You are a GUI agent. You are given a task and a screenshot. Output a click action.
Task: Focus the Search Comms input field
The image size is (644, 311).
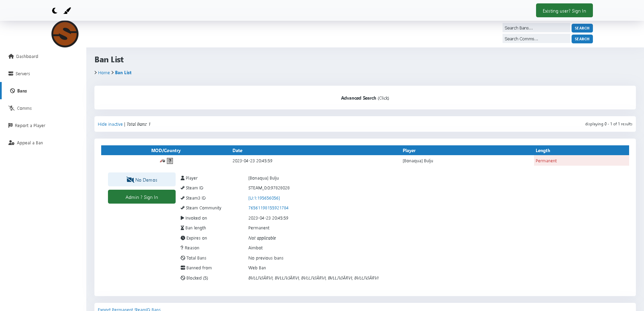[x=536, y=39]
